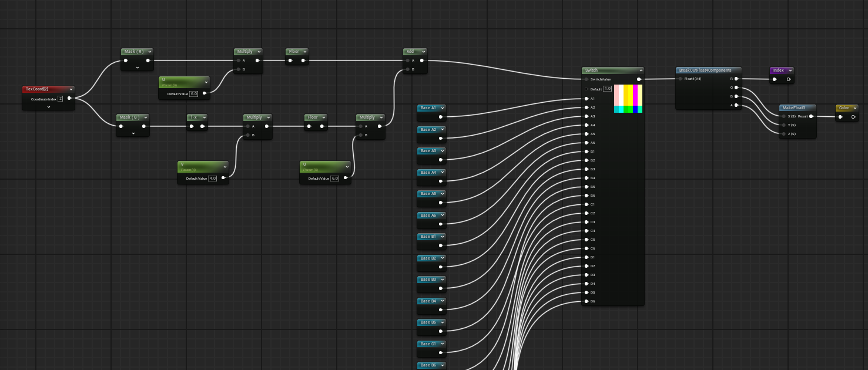Click the Mask ( R ) output pin

coord(148,60)
